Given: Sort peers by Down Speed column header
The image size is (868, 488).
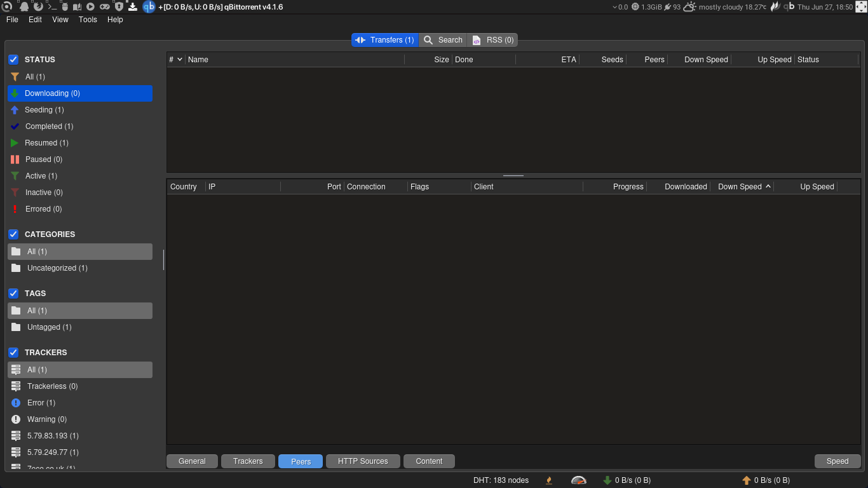Looking at the screenshot, I should pos(742,187).
